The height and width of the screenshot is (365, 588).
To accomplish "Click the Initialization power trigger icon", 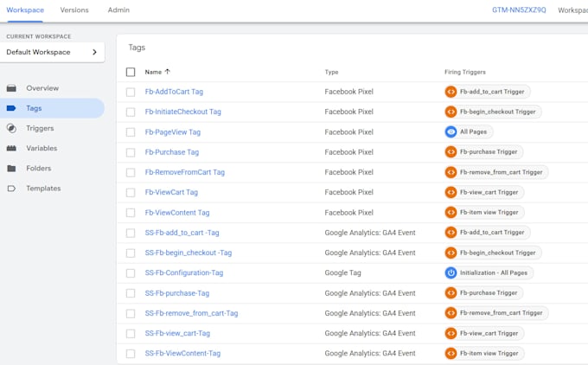I will [451, 272].
